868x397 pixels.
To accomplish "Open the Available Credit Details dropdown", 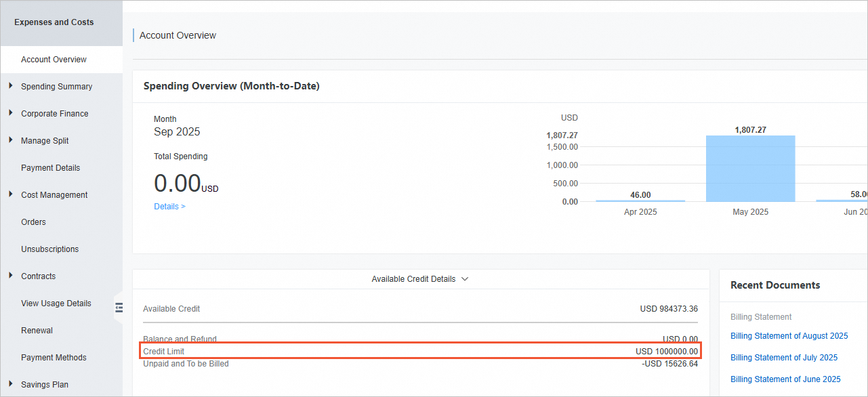I will [x=420, y=279].
